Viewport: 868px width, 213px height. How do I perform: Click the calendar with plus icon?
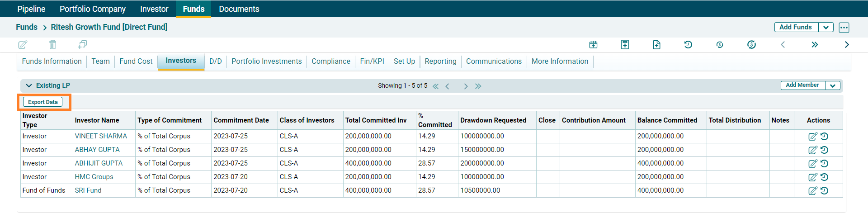pos(593,44)
